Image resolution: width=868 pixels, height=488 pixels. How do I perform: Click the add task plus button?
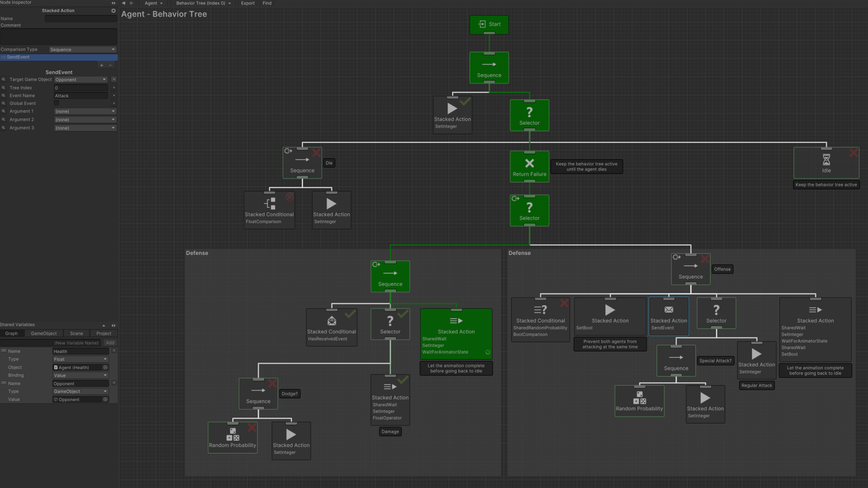(102, 65)
